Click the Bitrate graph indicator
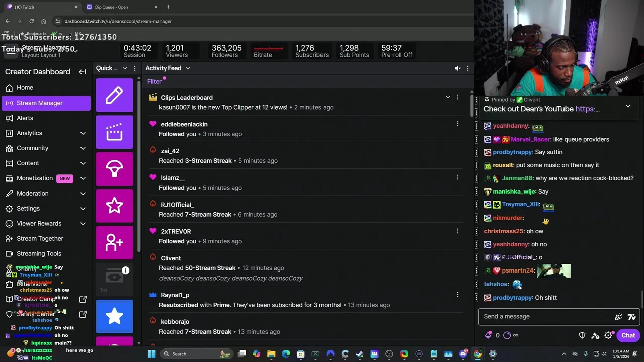 point(268,49)
